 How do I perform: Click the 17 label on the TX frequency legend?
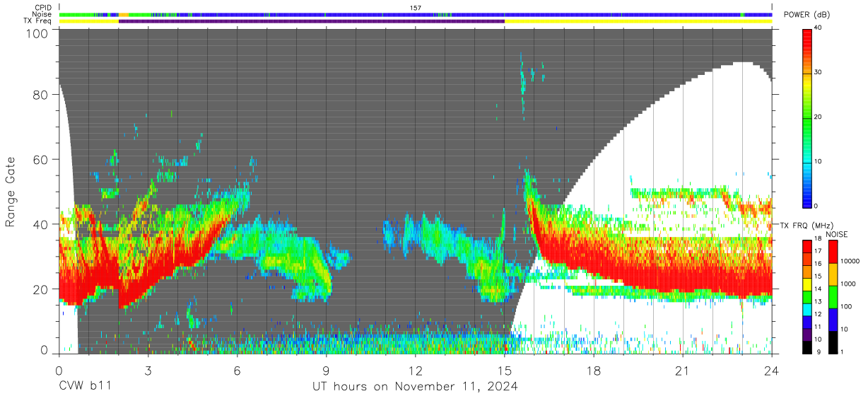click(818, 250)
